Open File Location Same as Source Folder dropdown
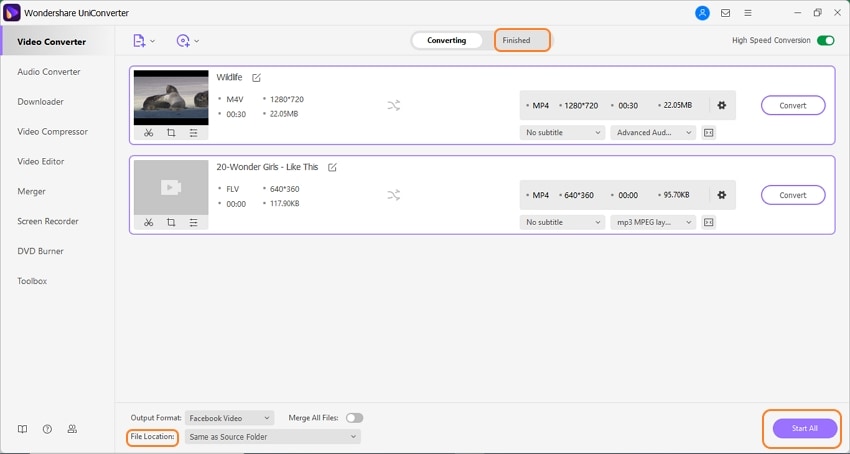 273,437
